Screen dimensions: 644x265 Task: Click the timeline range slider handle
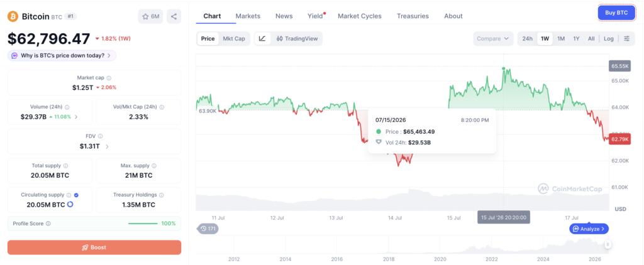click(x=608, y=244)
